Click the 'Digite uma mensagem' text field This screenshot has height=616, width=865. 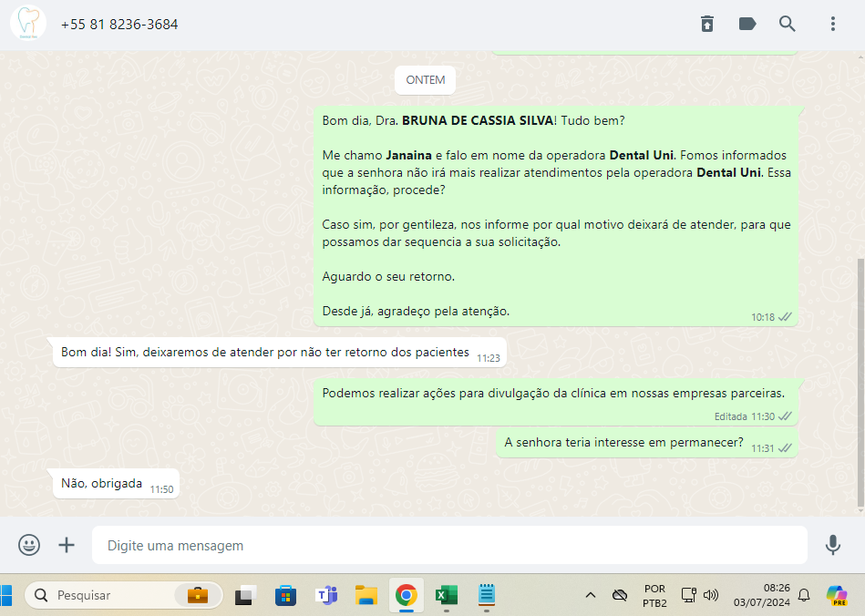[447, 546]
